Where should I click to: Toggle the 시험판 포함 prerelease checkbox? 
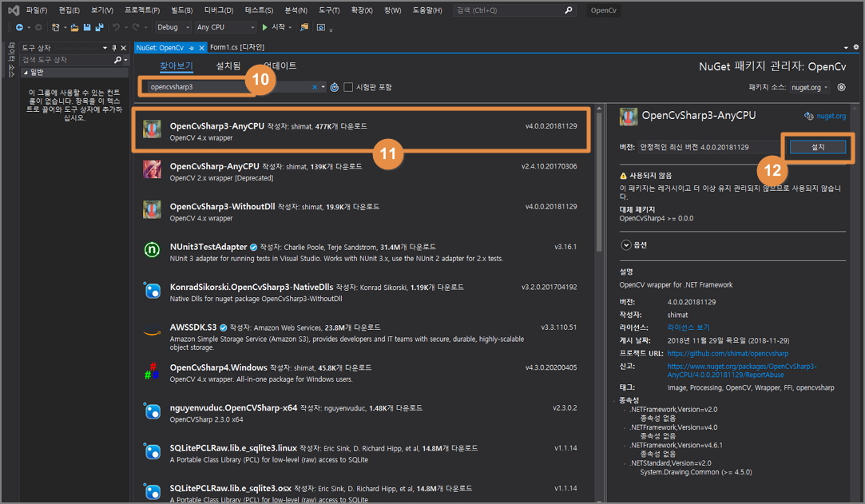click(348, 87)
